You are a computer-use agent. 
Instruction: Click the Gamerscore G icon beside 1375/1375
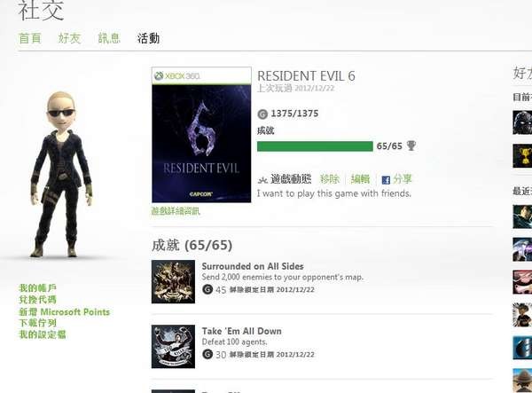(262, 114)
